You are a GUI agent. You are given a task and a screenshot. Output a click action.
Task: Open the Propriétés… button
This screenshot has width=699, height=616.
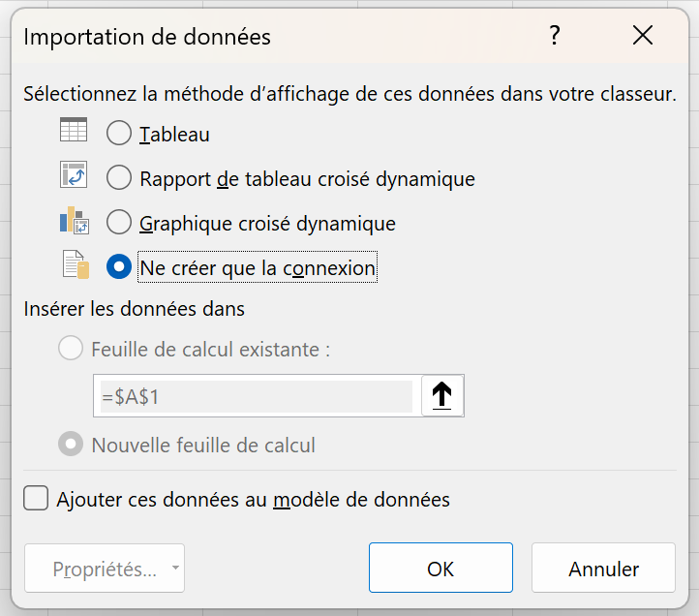[x=105, y=568]
